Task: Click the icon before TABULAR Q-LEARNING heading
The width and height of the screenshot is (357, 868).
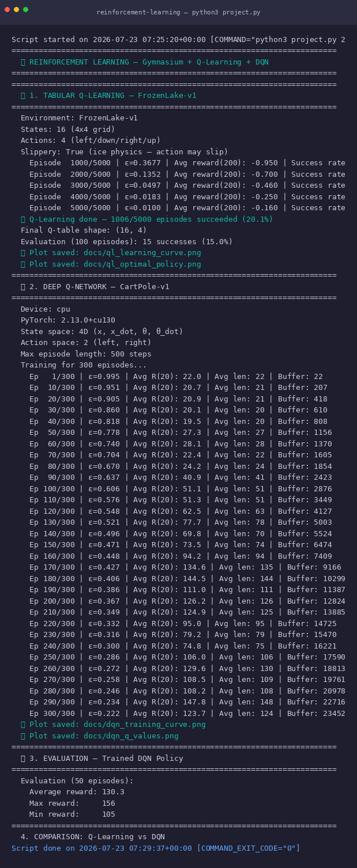Action: pyautogui.click(x=23, y=96)
